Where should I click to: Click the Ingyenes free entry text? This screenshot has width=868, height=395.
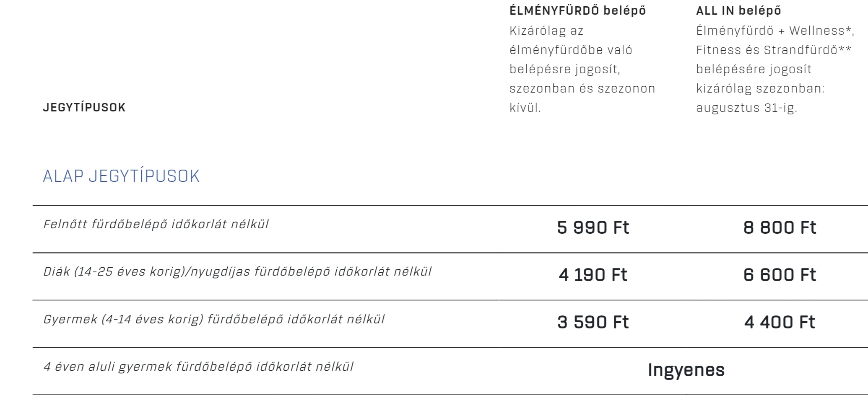pos(686,370)
